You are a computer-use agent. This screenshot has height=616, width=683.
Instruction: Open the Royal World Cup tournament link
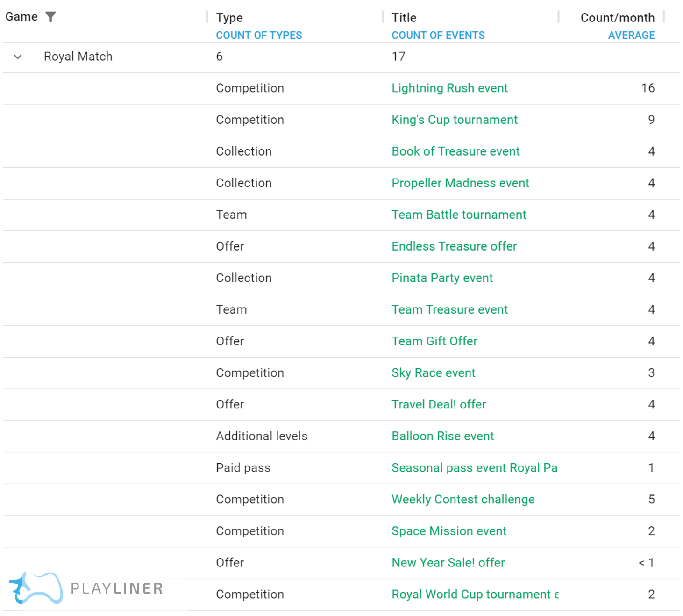pos(475,595)
